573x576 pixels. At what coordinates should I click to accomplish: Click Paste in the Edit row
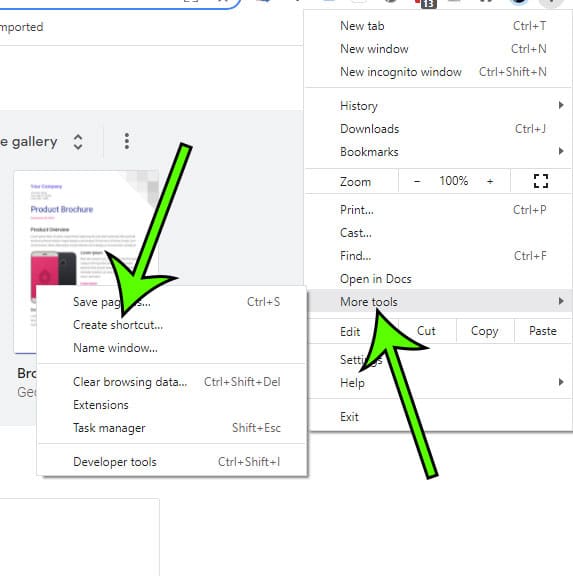tap(543, 331)
